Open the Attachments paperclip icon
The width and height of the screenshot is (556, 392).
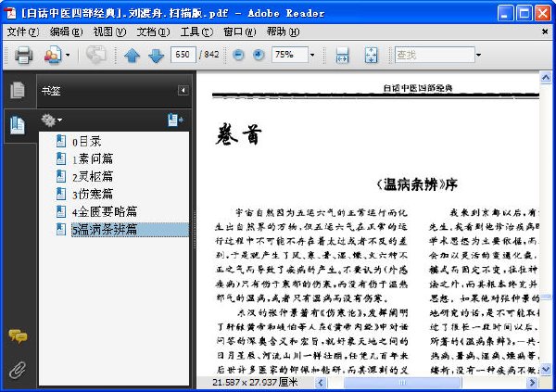coord(18,370)
